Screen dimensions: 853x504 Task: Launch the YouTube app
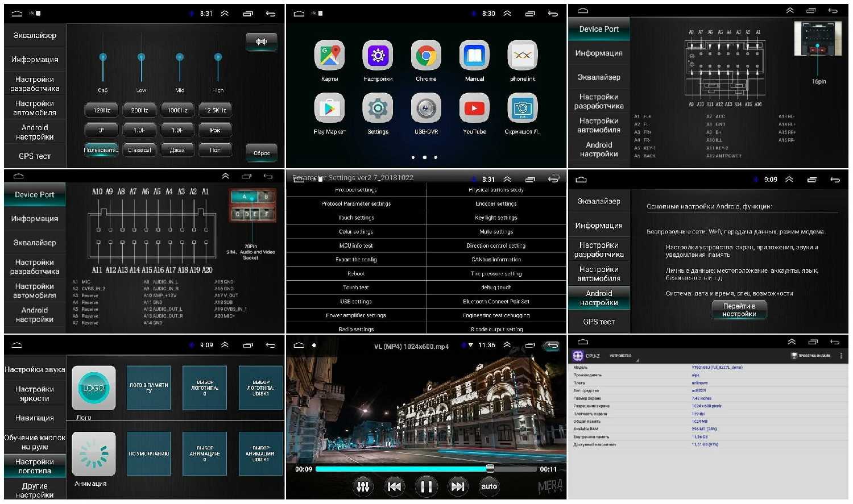[x=474, y=108]
